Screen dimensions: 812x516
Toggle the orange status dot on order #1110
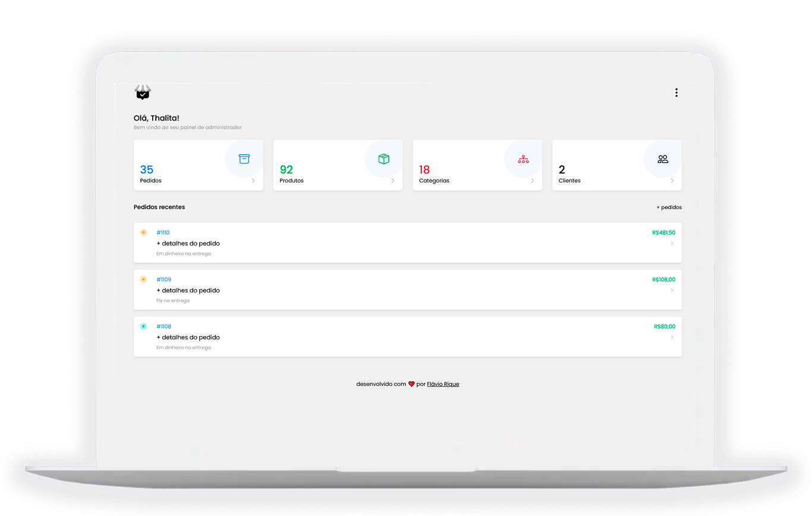click(x=143, y=232)
